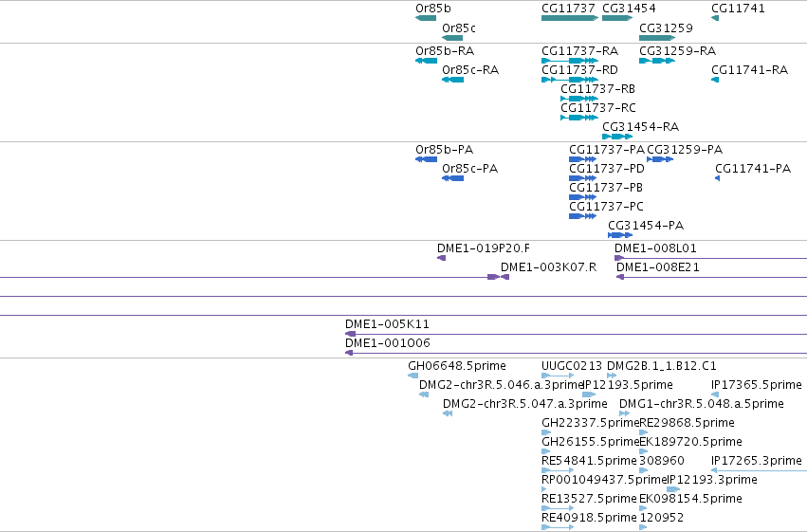Viewport: 807px width, 532px height.
Task: Select transcript CG31259-RA
Action: pos(677,51)
